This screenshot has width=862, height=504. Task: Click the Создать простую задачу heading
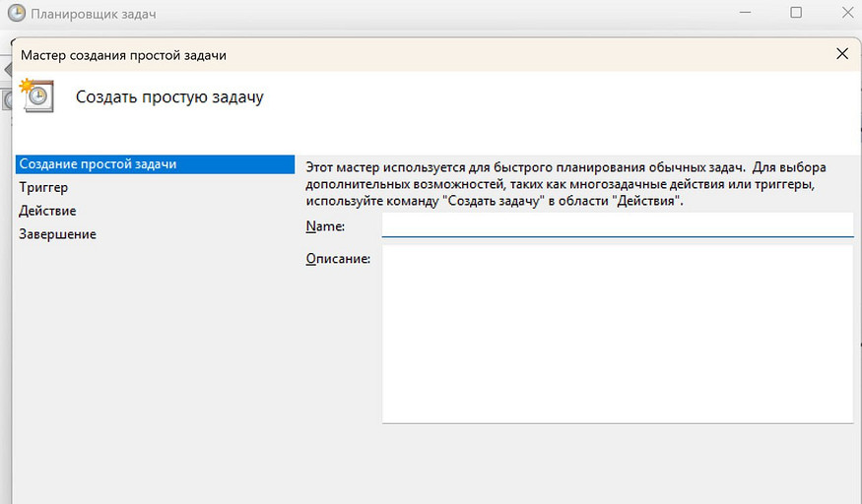(169, 97)
